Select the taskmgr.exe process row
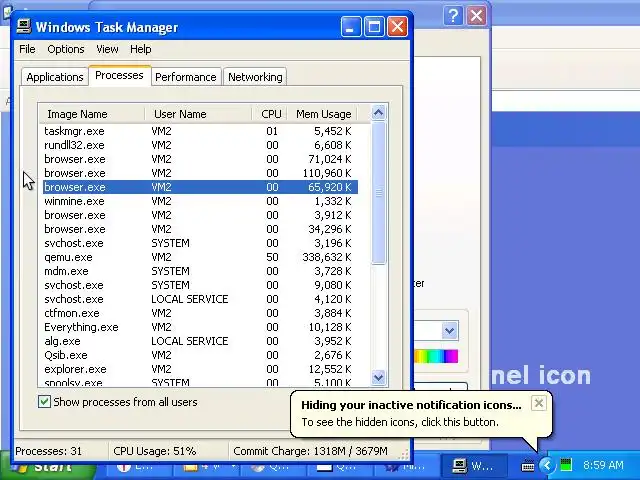640x480 pixels. pos(200,131)
